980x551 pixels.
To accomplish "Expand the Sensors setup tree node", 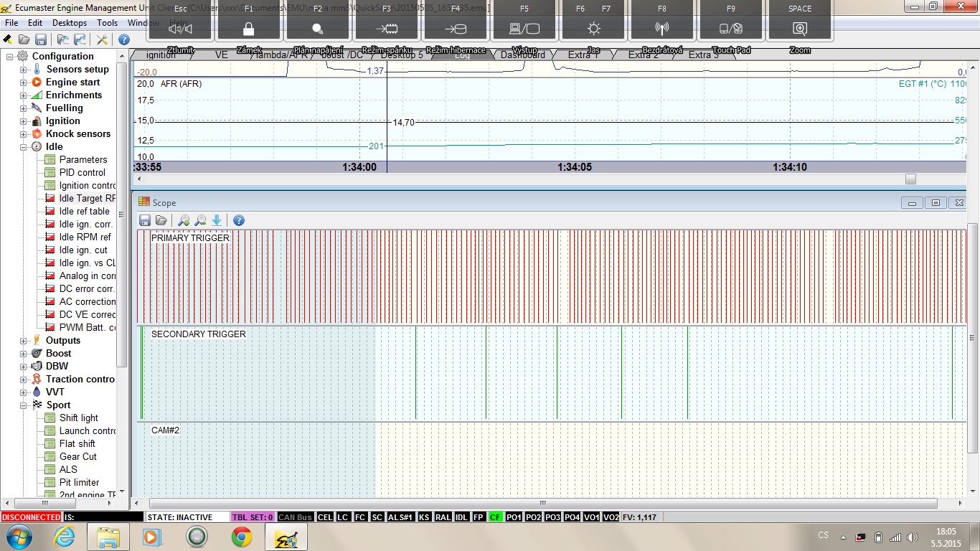I will 23,70.
